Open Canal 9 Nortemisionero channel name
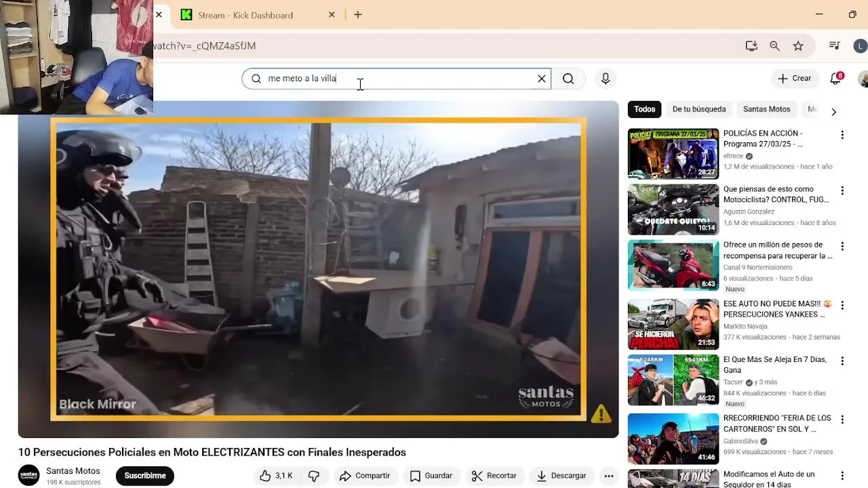 pyautogui.click(x=757, y=267)
